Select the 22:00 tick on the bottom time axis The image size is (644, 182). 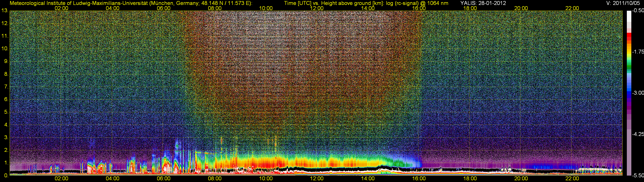[x=572, y=179]
